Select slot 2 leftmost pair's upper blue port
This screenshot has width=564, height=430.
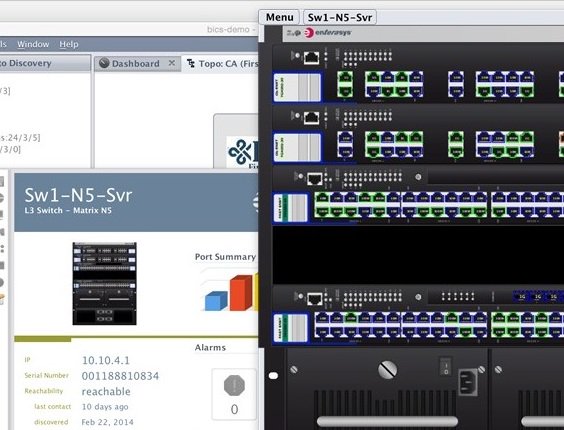click(345, 138)
